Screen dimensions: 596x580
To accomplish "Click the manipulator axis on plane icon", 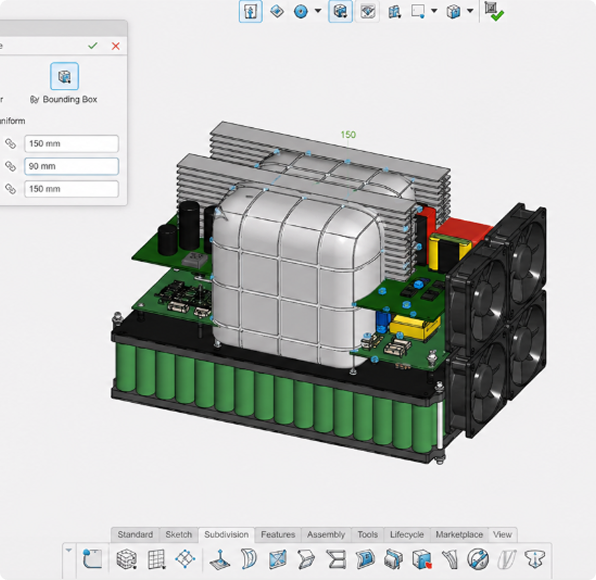I will pyautogui.click(x=220, y=559).
